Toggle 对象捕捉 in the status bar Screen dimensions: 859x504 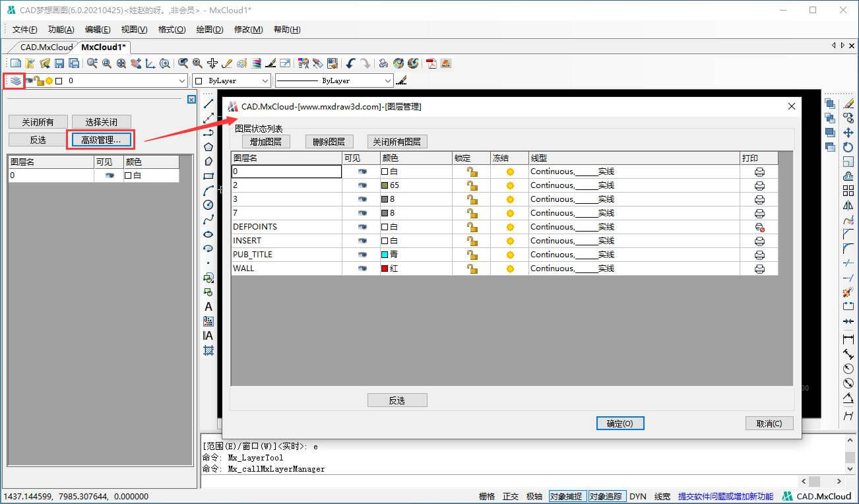coord(566,497)
